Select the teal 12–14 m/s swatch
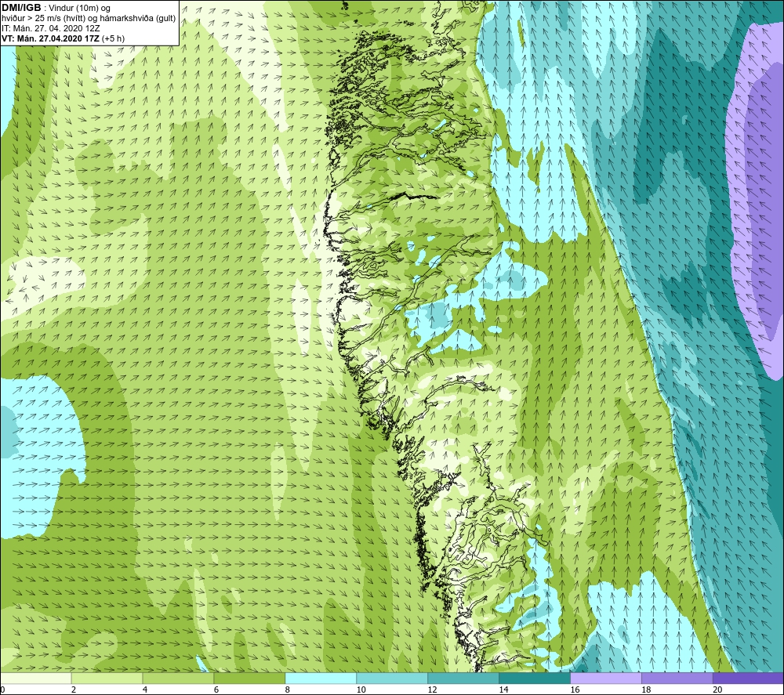Screen dimensions: 784x695 click(463, 678)
